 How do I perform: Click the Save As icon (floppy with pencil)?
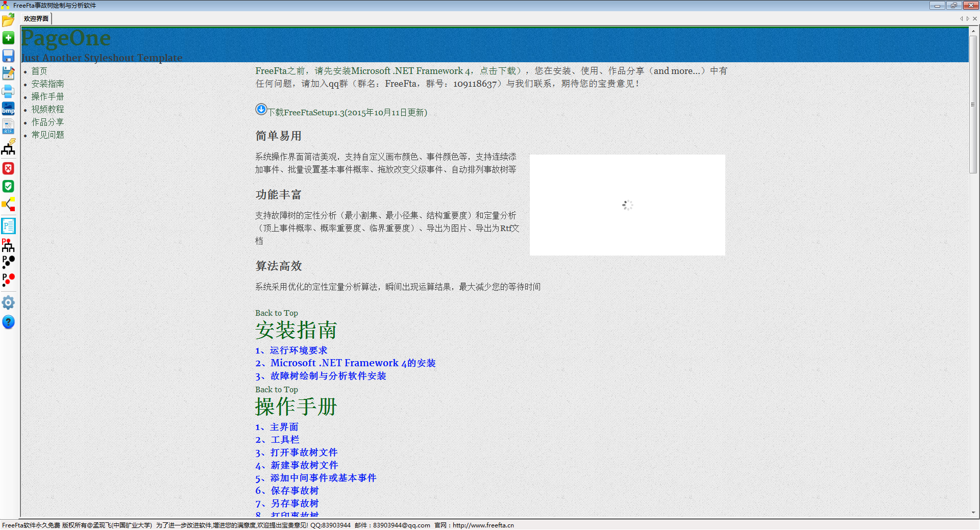[x=8, y=73]
